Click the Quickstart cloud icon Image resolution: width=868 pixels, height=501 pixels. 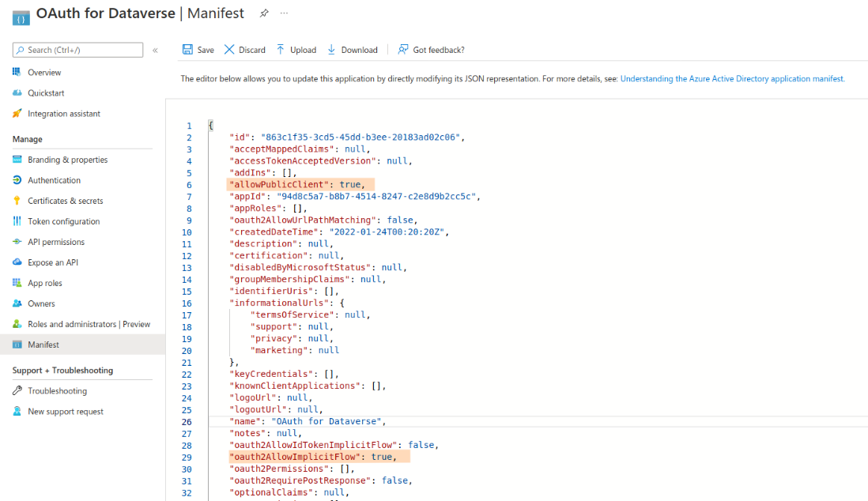(17, 93)
